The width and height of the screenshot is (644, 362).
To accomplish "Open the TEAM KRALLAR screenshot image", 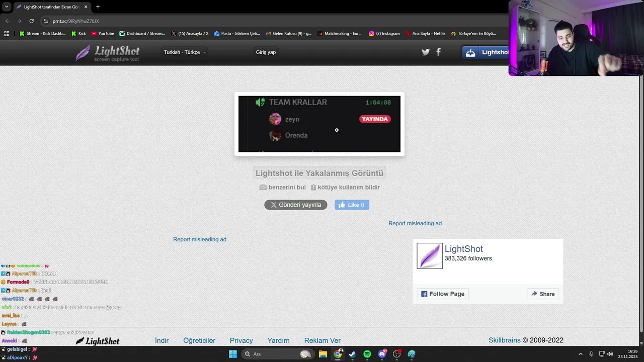I will coord(319,124).
